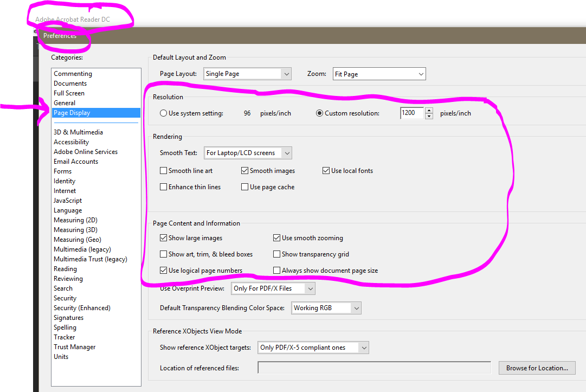Open the Smooth Text dropdown
586x392 pixels.
[x=248, y=153]
